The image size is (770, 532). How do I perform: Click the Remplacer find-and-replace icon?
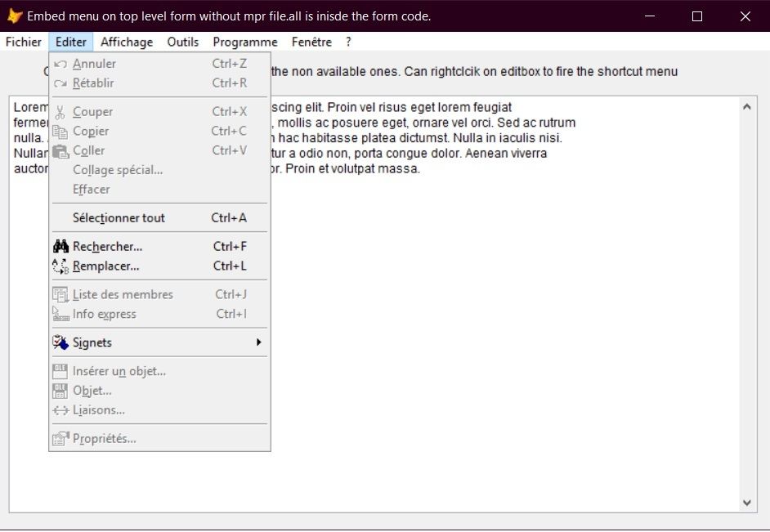coord(59,266)
